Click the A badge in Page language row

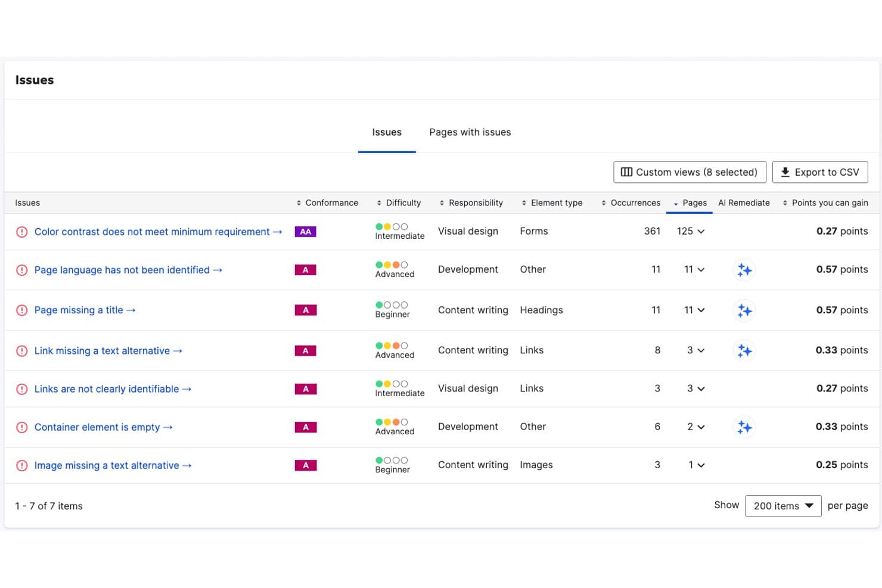tap(305, 270)
